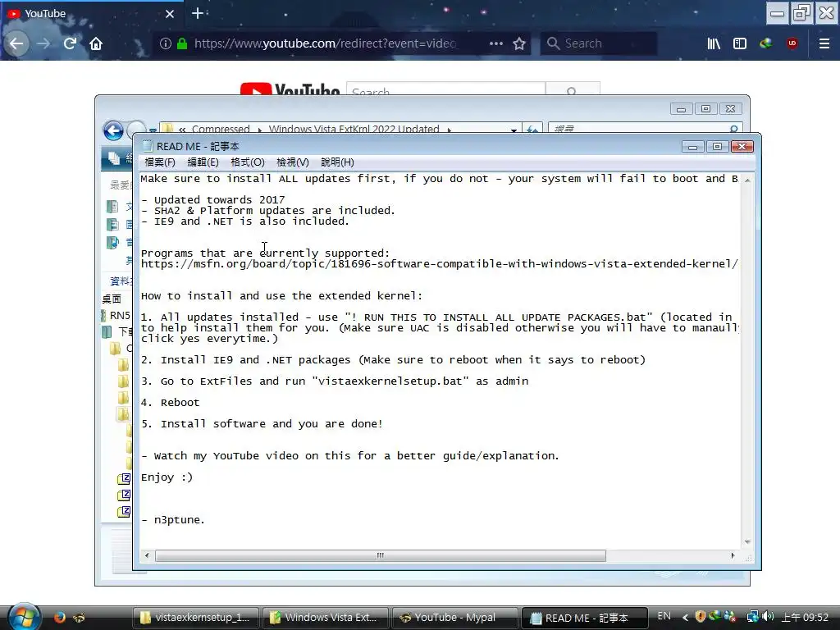This screenshot has width=840, height=630.
Task: Go to the browser Home page
Action: [96, 43]
